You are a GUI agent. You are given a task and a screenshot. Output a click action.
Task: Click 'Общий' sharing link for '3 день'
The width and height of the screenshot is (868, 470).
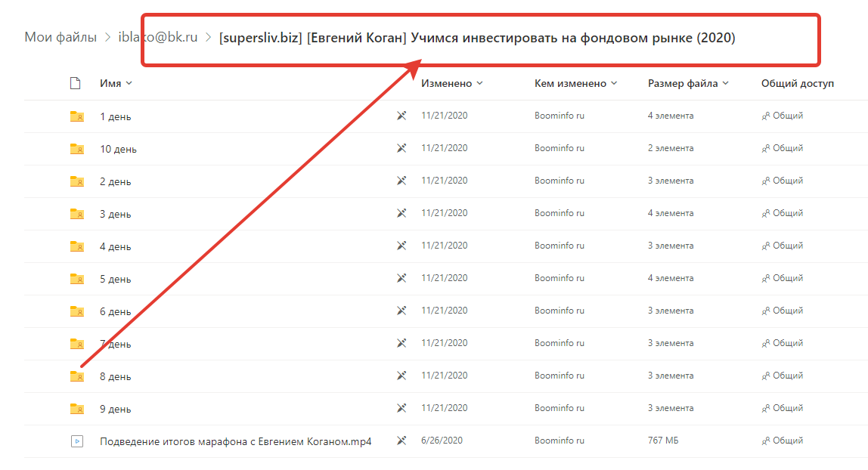[x=788, y=213]
